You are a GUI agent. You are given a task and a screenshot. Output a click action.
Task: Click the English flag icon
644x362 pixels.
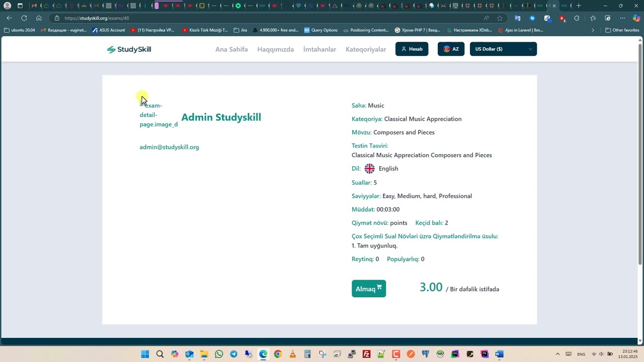pyautogui.click(x=369, y=168)
